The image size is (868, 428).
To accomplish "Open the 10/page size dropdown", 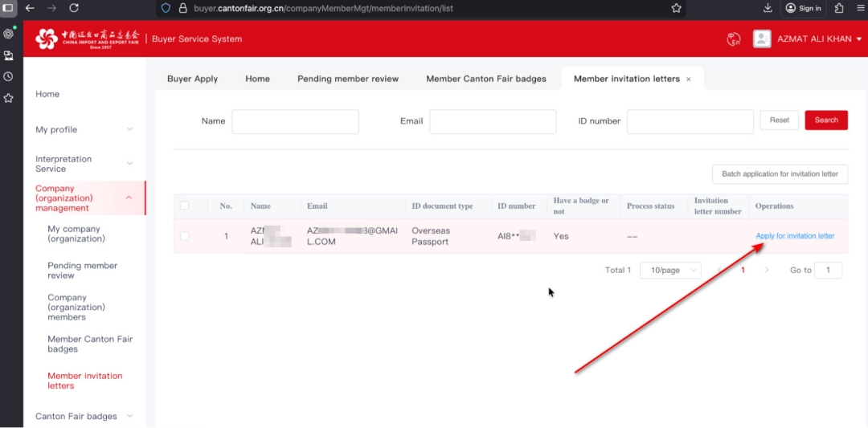I will tap(670, 271).
